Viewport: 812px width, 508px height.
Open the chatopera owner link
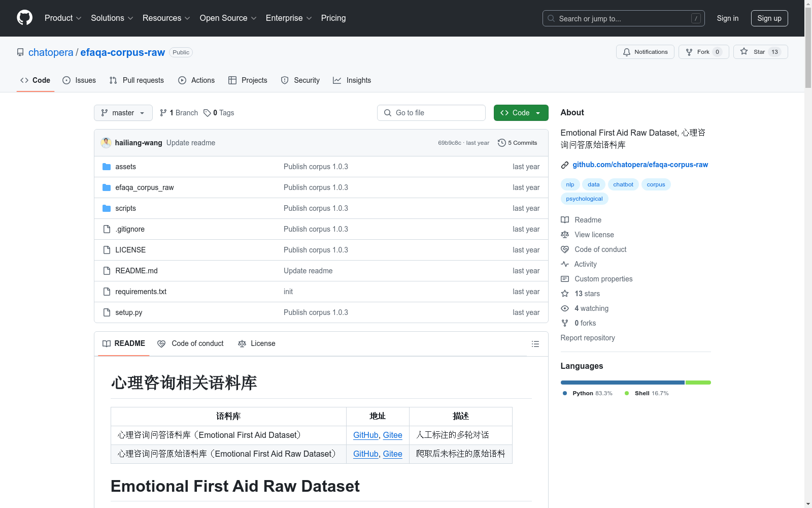51,52
